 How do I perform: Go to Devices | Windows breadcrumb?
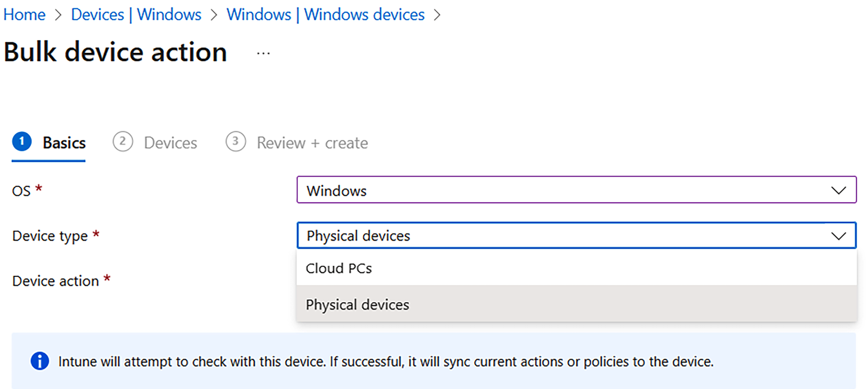[136, 15]
